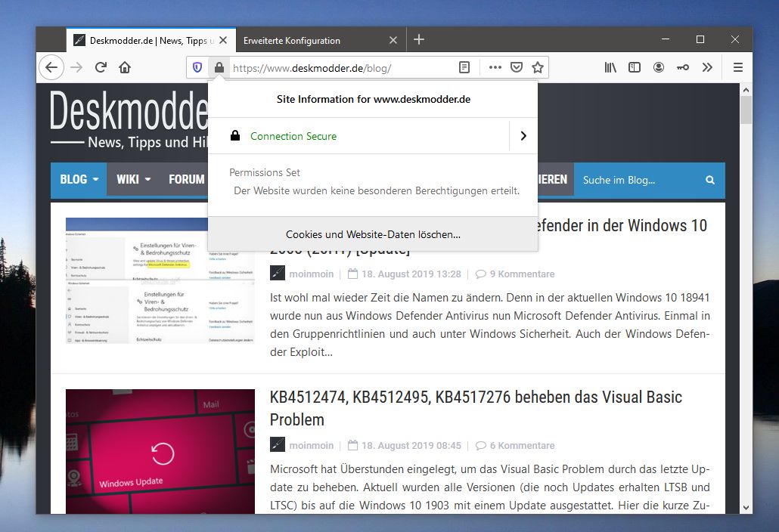Click the tracking protection shield icon
The image size is (779, 532).
[197, 67]
